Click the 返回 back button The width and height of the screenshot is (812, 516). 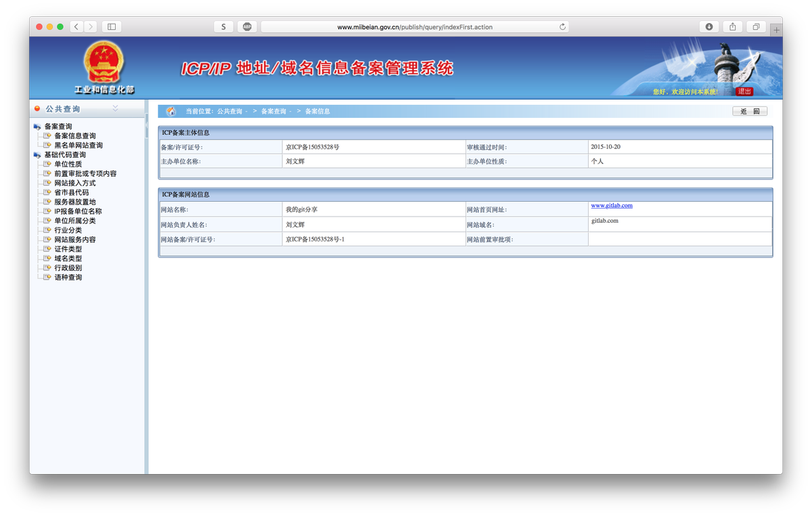(x=750, y=111)
